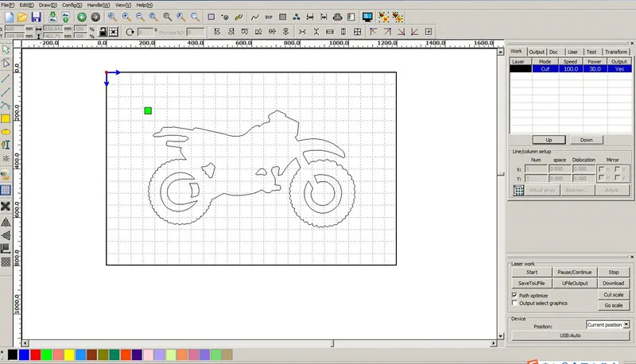Select the arrow pointer selection tool

(6, 49)
